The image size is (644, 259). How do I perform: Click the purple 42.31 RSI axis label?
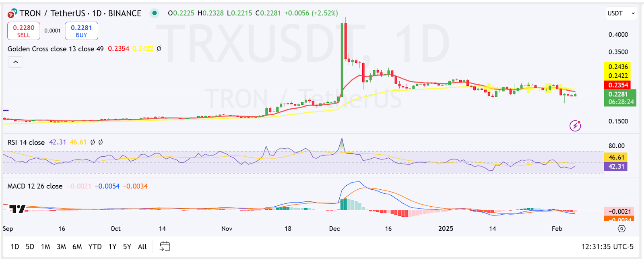[x=616, y=166]
